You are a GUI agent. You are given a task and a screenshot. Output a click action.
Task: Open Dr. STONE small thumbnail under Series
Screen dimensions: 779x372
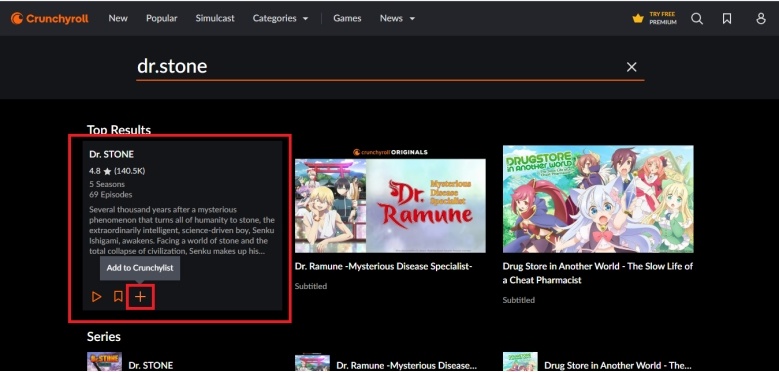(104, 362)
